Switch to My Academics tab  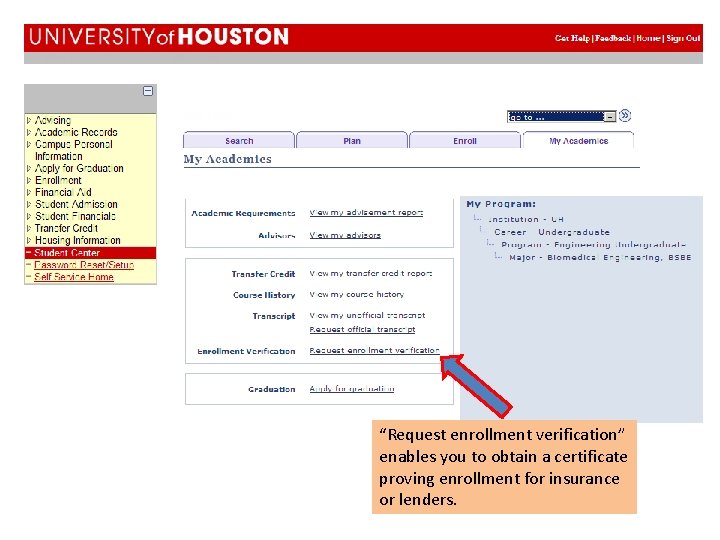point(579,140)
